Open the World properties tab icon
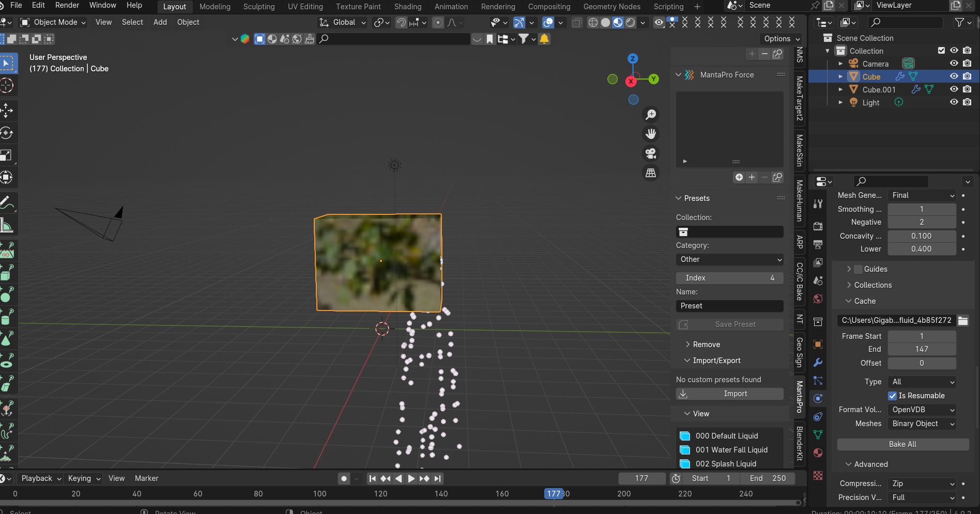The image size is (980, 514). click(x=818, y=299)
